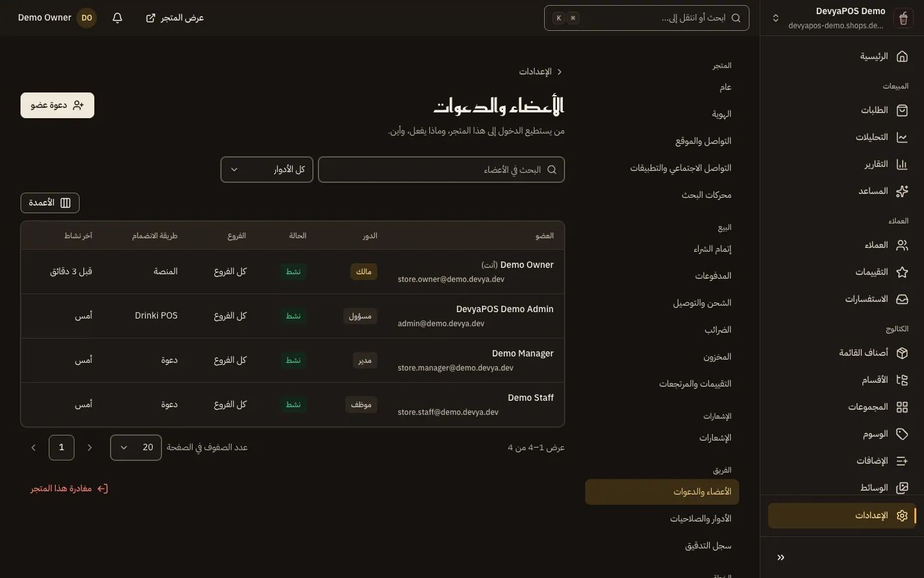
Task: Open rows-per-page dropdown showing 20
Action: point(136,448)
